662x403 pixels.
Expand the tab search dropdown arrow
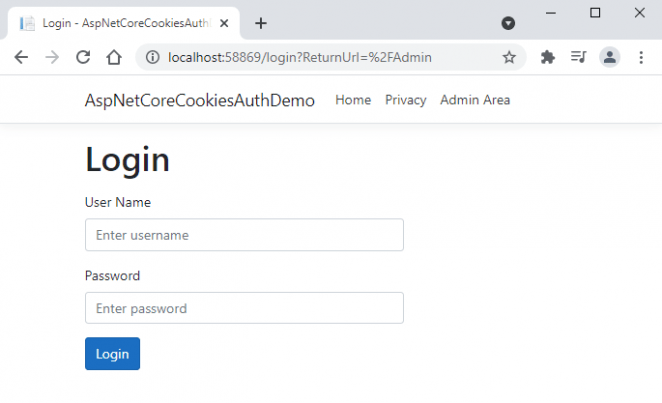508,23
